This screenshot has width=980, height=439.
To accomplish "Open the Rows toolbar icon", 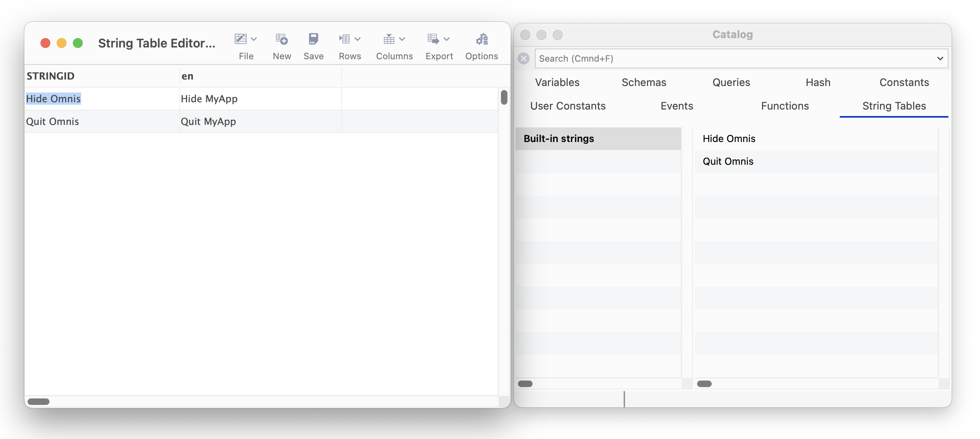I will point(344,39).
